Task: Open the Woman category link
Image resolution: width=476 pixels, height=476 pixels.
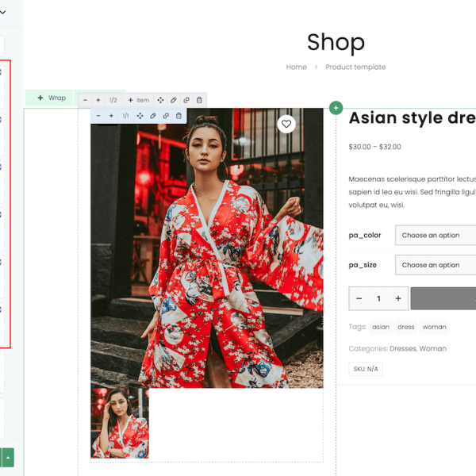Action: point(433,348)
